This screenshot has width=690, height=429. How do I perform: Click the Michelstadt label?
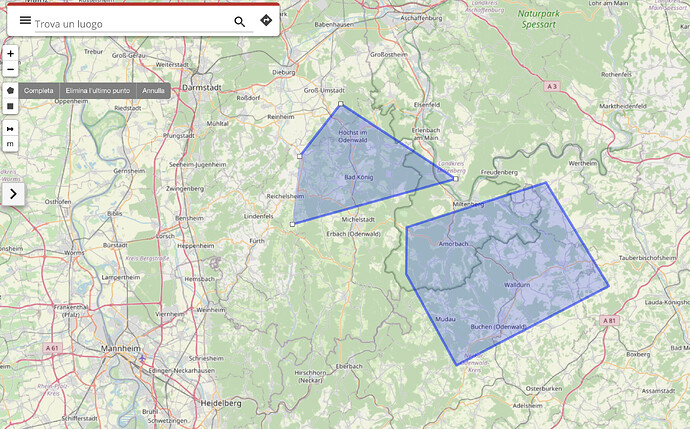coord(358,219)
